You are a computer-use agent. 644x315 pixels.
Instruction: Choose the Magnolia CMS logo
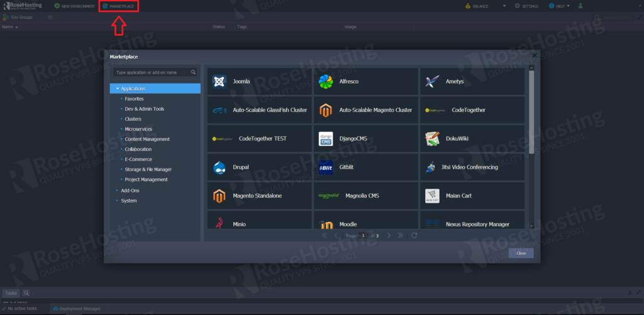coord(329,196)
